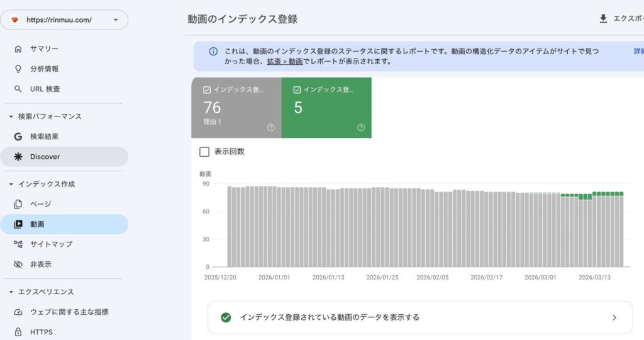
Task: Click the sitemap icon in sidebar
Action: click(x=18, y=244)
